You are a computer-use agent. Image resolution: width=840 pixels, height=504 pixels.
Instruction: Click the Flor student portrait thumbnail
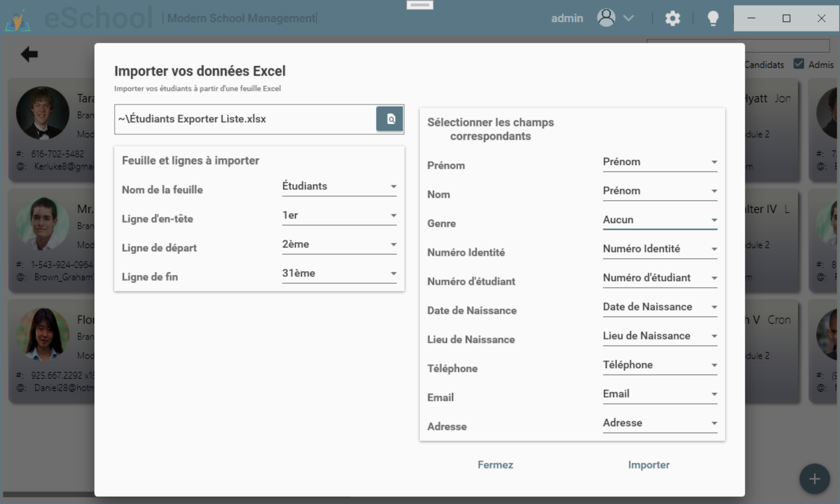(x=42, y=334)
